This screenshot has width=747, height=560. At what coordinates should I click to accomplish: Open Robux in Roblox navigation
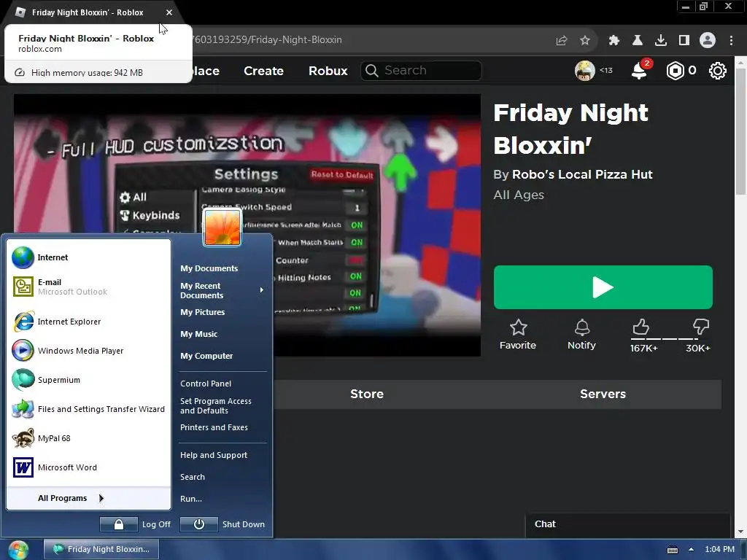click(328, 71)
